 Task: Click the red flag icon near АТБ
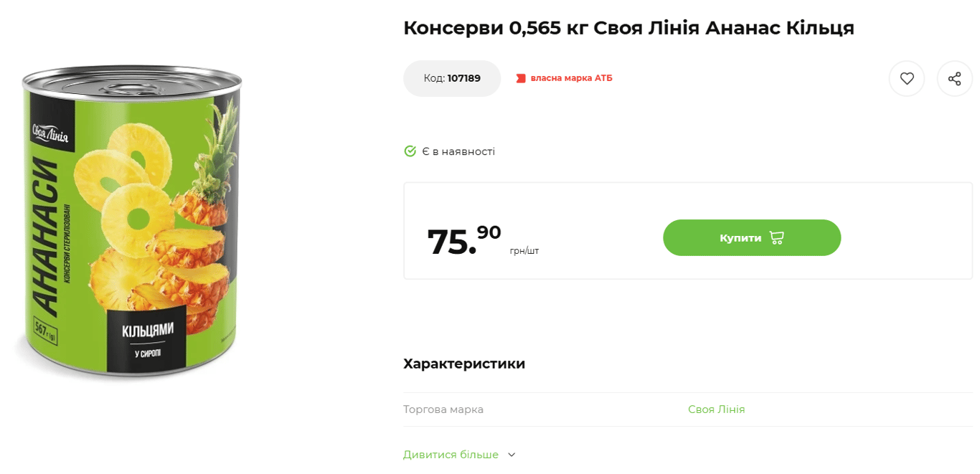pos(521,78)
